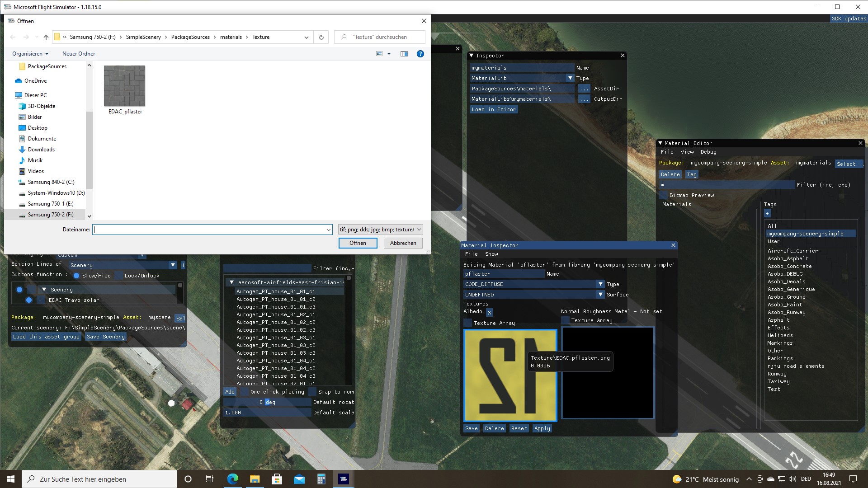Open Material Editor View menu

687,152
